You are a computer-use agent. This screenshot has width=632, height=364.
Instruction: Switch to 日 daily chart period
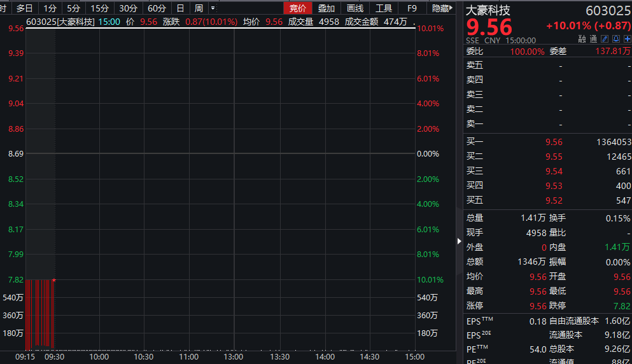click(x=180, y=8)
